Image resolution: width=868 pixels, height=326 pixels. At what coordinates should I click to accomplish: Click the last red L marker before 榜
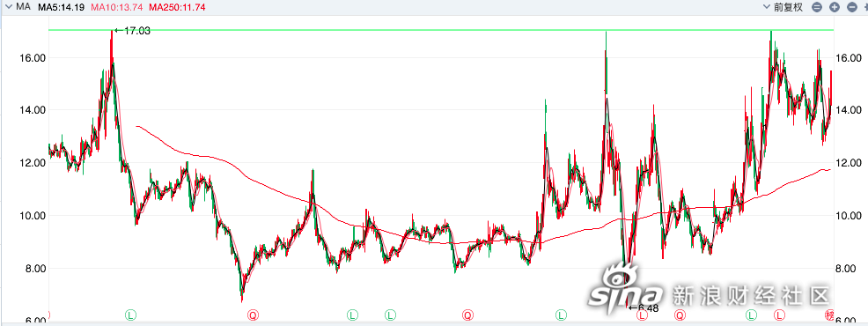click(779, 315)
